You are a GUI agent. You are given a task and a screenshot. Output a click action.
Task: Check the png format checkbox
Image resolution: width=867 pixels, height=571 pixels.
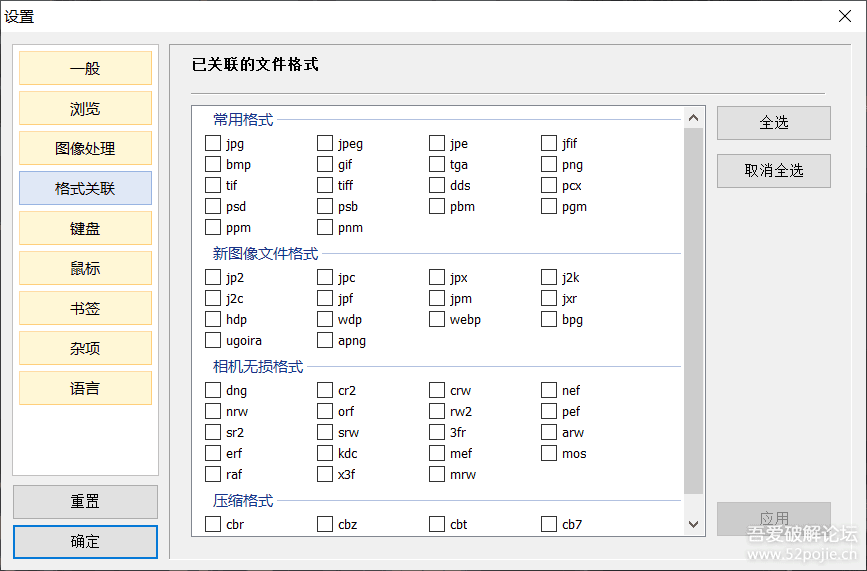(549, 164)
